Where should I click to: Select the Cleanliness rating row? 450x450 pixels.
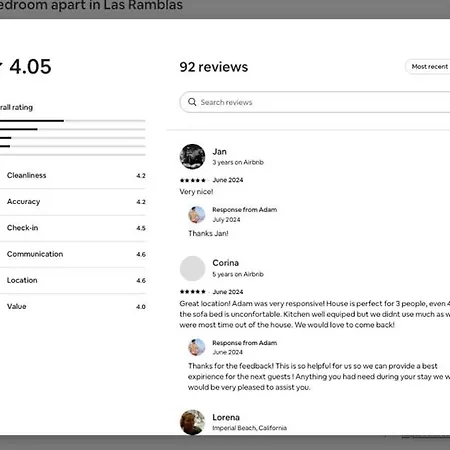point(73,176)
